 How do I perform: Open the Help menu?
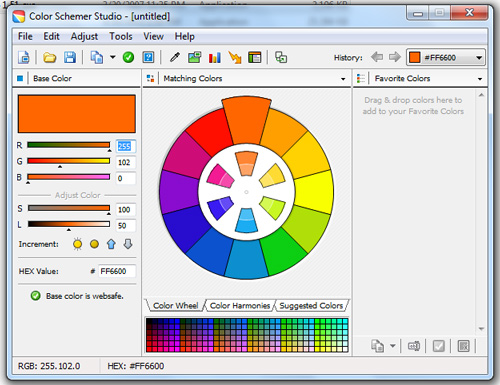[185, 36]
